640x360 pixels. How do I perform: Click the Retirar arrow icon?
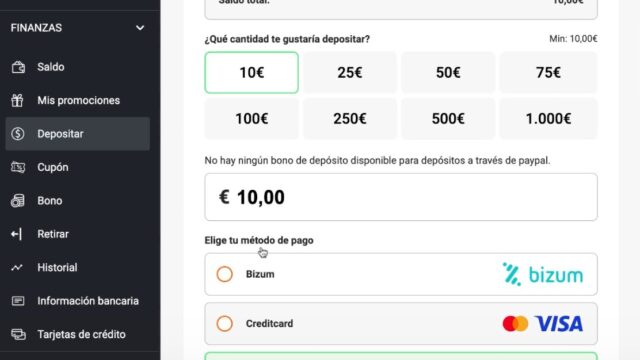click(x=16, y=234)
